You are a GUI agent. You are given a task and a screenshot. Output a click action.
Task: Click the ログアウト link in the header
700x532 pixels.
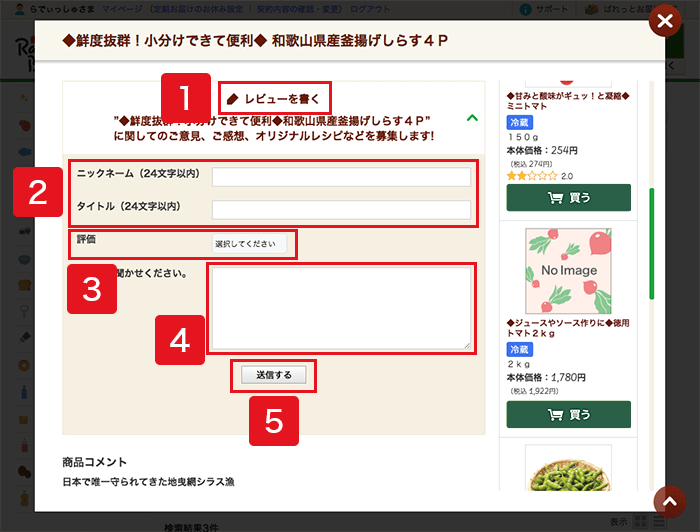click(370, 7)
